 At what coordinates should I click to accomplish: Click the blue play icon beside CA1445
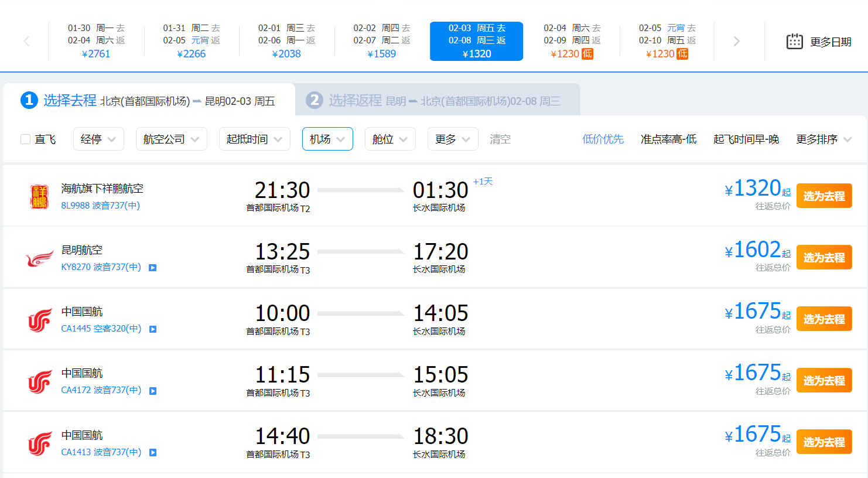coord(153,329)
